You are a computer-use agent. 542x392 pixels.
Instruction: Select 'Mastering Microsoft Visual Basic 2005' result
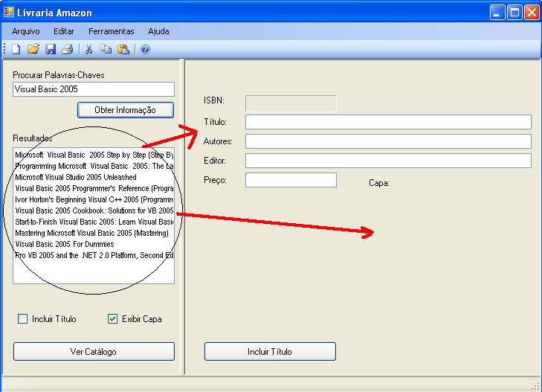coord(94,233)
